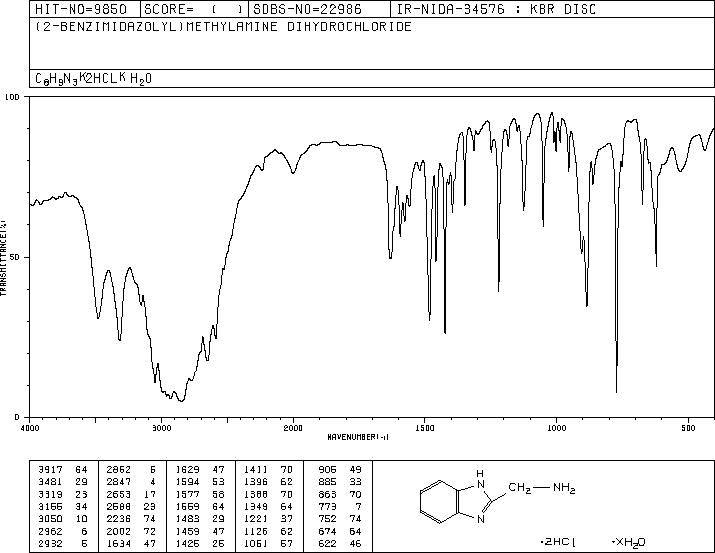Click peak table entry 2653

pos(131,494)
